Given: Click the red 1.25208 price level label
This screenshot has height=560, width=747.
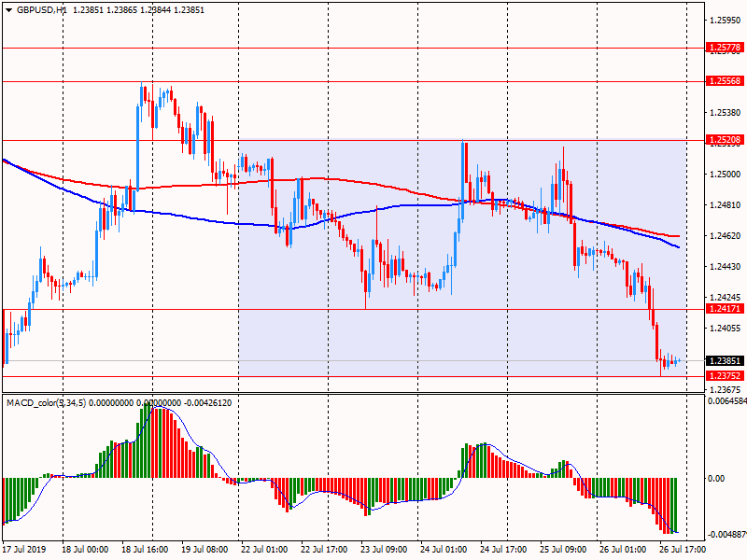Looking at the screenshot, I should click(x=725, y=140).
